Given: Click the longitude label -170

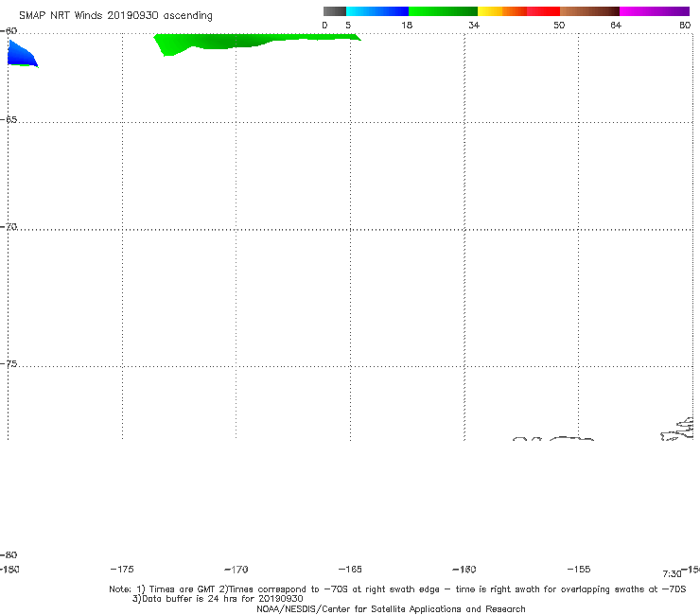Looking at the screenshot, I should [x=236, y=570].
